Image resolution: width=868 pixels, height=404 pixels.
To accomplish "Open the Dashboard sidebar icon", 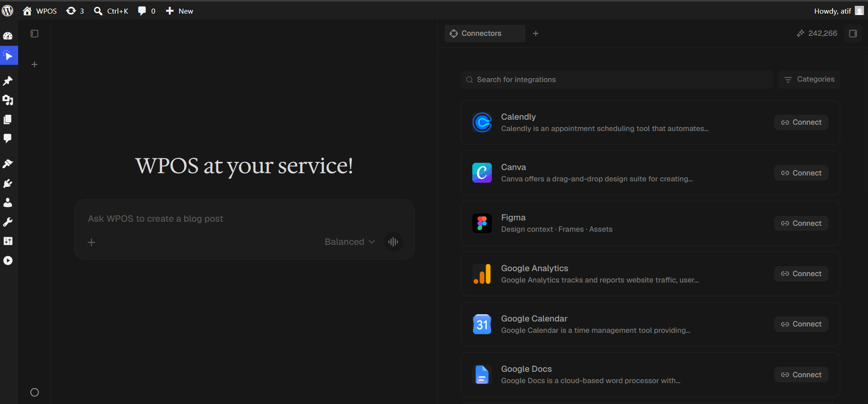I will [8, 36].
